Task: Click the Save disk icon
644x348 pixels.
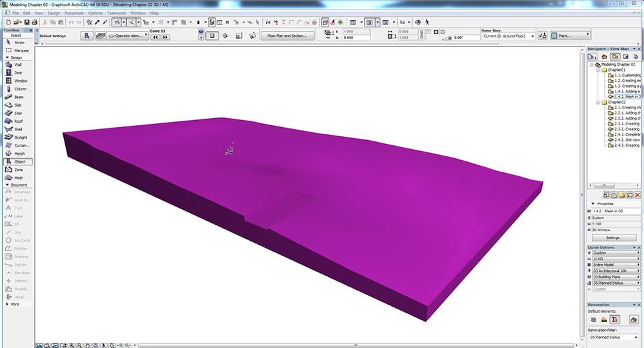Action: click(26, 22)
